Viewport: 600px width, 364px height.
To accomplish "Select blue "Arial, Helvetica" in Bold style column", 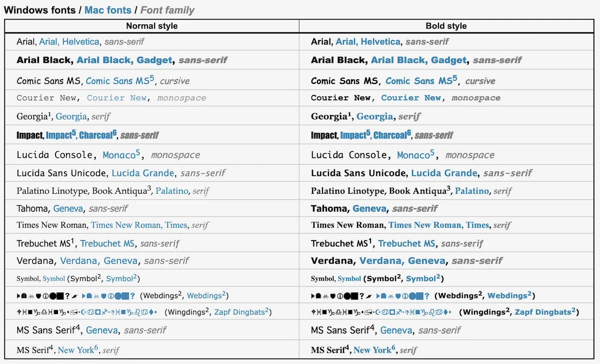I will (x=368, y=42).
